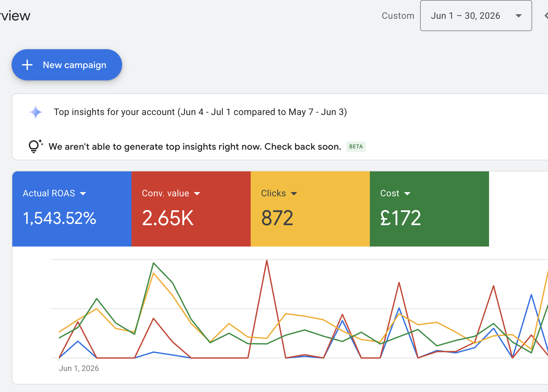Image resolution: width=548 pixels, height=392 pixels.
Task: Click the Custom date range label
Action: tap(398, 16)
